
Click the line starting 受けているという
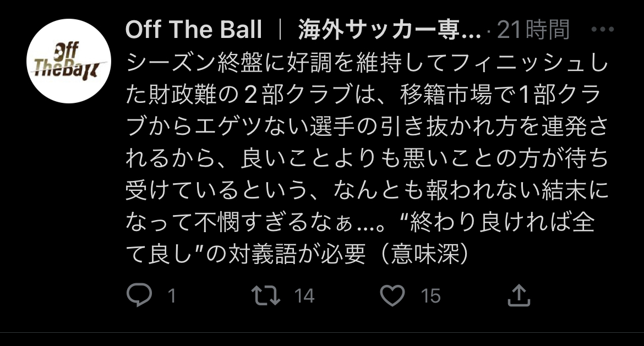coord(367,190)
